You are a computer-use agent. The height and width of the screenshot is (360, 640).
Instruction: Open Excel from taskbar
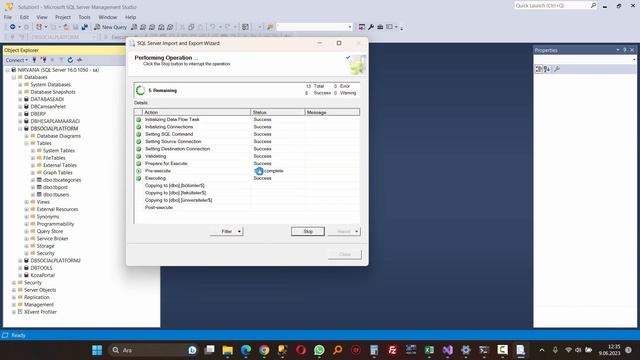(x=429, y=350)
